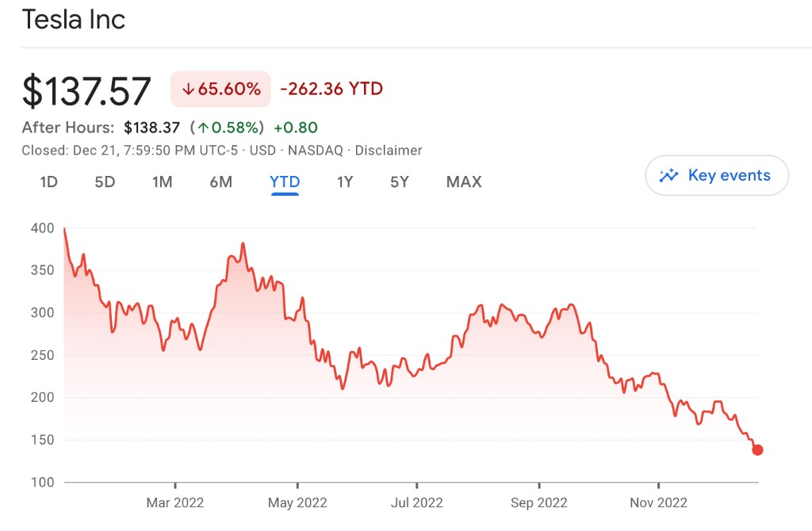Click the Sep 2022 axis label
The width and height of the screenshot is (812, 531).
tap(538, 502)
